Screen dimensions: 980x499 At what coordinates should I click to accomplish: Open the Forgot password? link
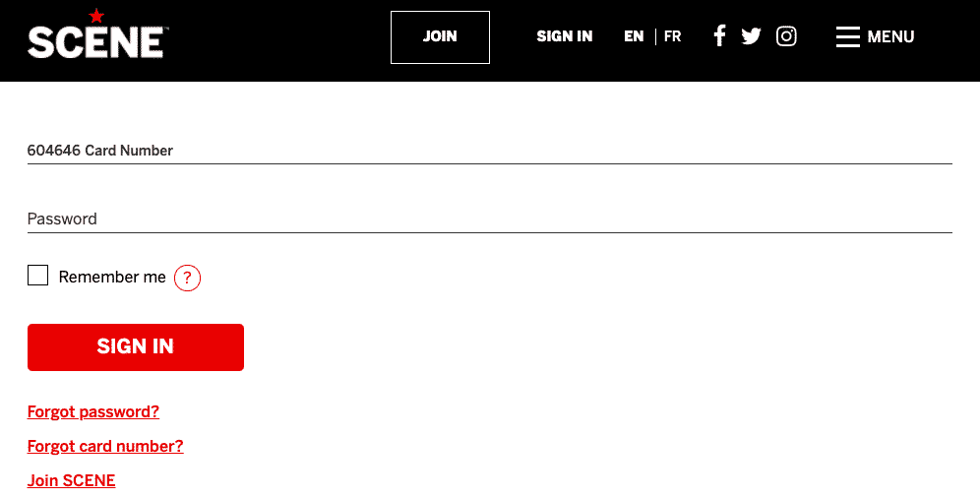[93, 411]
